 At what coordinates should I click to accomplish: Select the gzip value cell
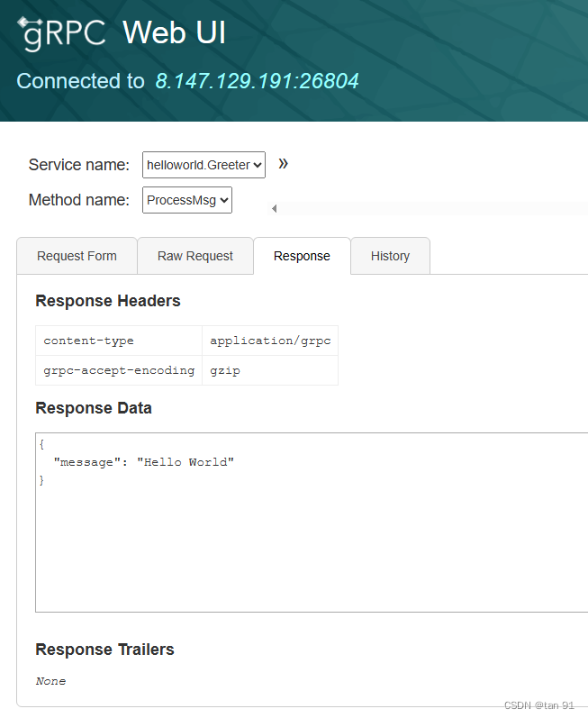[x=270, y=370]
